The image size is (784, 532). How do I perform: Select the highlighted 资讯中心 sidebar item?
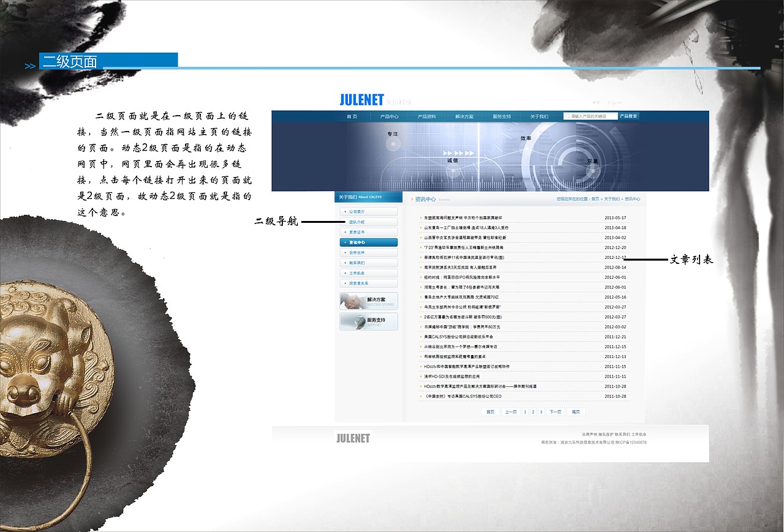[368, 242]
